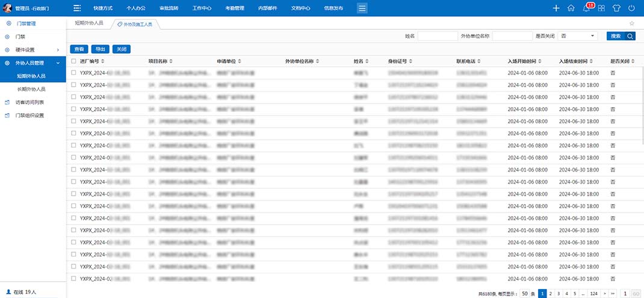Open notifications bell with 18 badge
The width and height of the screenshot is (644, 298).
click(586, 8)
